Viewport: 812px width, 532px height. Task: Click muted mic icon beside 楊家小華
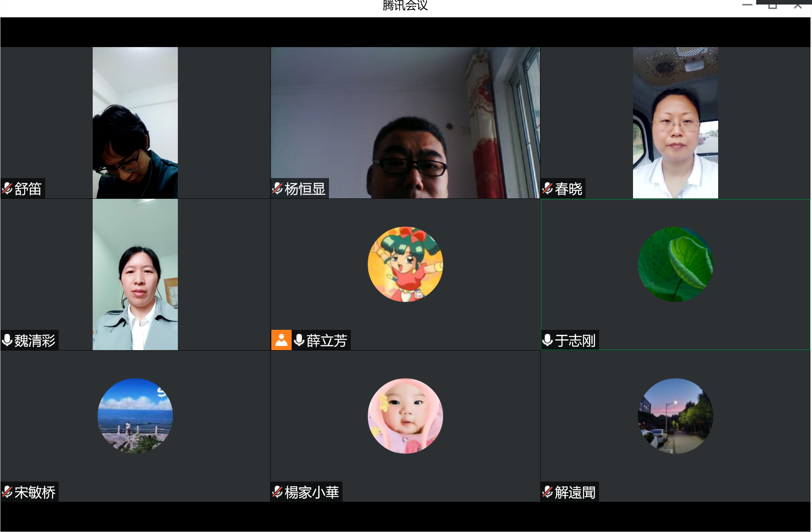click(x=277, y=492)
